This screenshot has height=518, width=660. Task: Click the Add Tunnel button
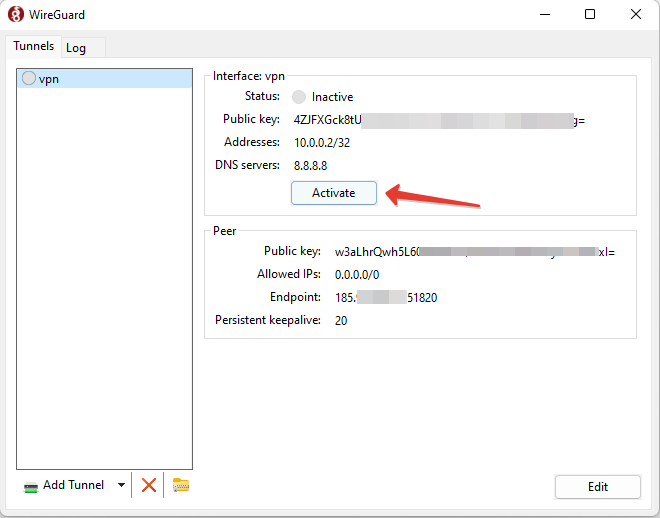[x=66, y=485]
